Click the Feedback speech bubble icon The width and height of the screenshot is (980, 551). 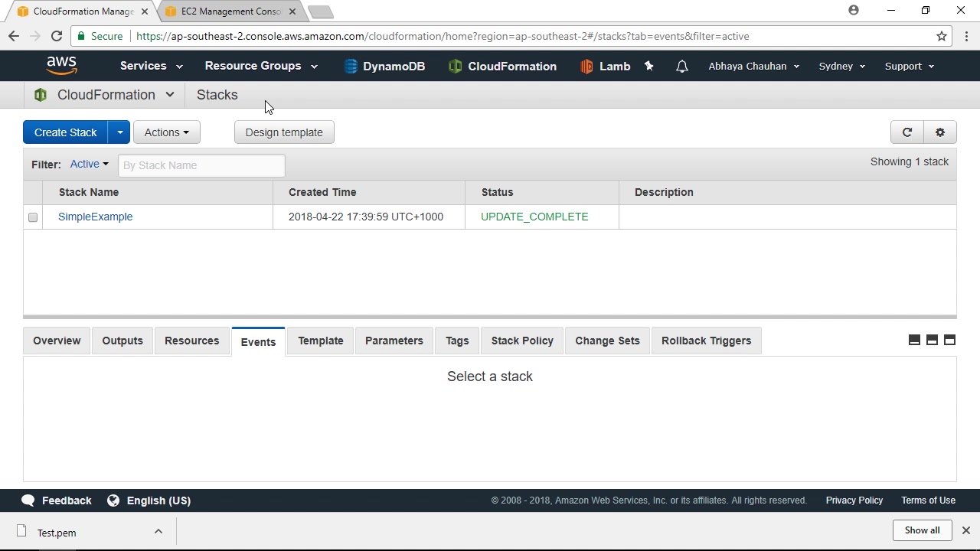click(x=28, y=500)
